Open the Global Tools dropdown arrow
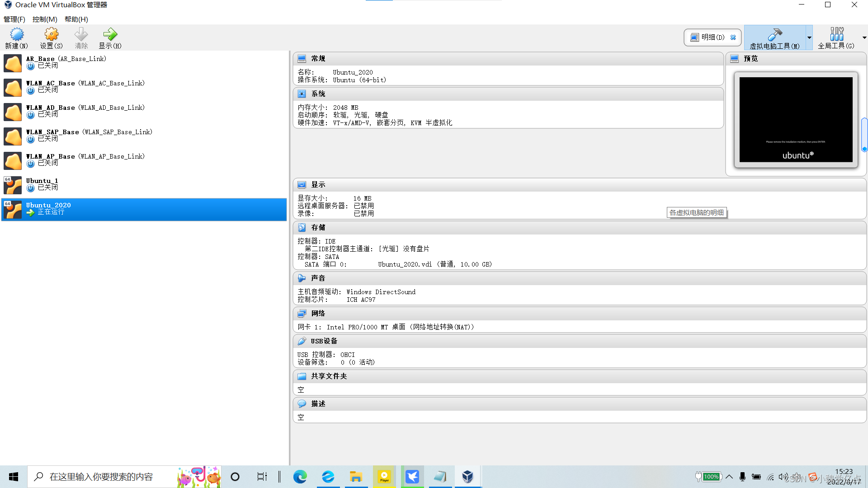Viewport: 868px width, 488px height. [x=864, y=38]
